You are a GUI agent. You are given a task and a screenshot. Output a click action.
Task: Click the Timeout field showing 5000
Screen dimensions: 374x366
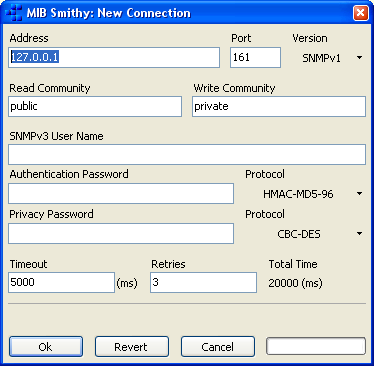click(x=62, y=283)
